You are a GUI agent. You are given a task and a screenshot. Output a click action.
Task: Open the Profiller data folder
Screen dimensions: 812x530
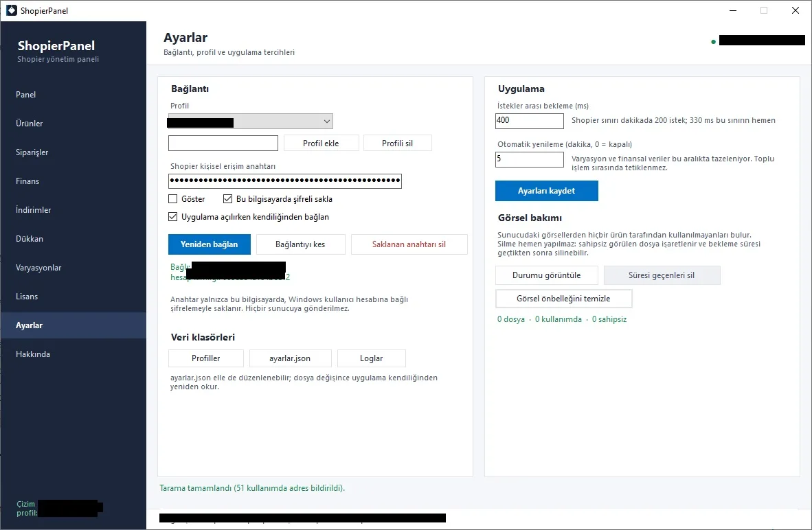pyautogui.click(x=205, y=358)
